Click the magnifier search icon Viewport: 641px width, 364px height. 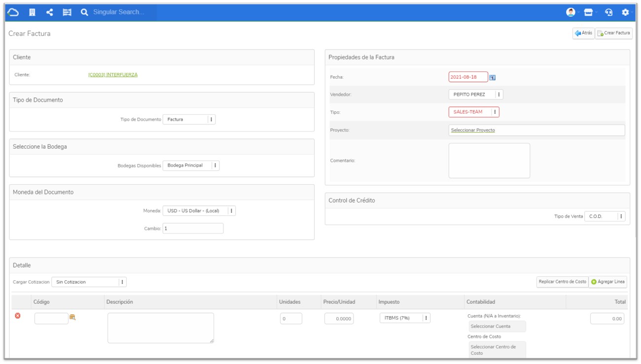[84, 12]
